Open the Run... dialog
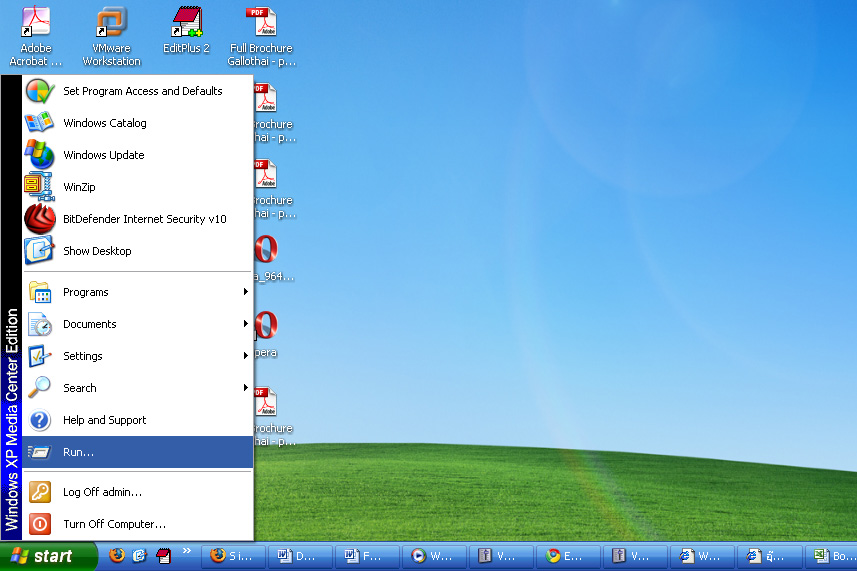The width and height of the screenshot is (857, 571). [x=138, y=452]
